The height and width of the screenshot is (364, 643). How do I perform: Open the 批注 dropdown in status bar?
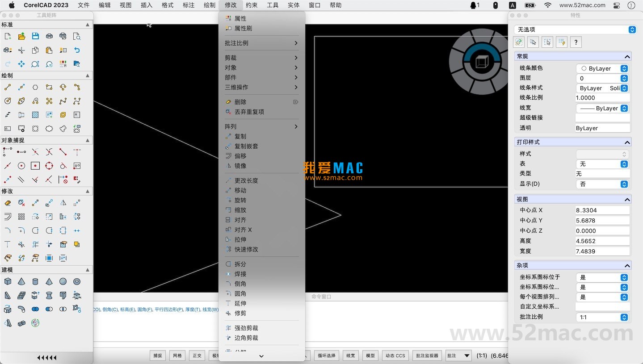tap(459, 356)
